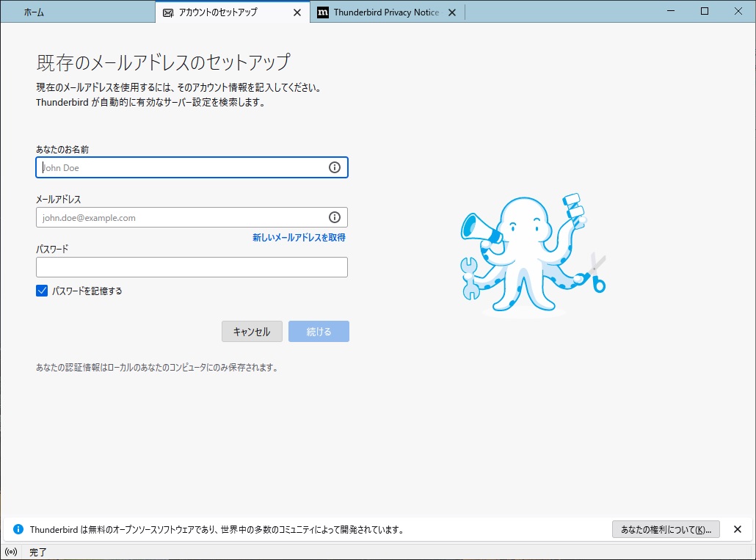756x560 pixels.
Task: Click the blue info icon in the notification bar
Action: pyautogui.click(x=19, y=529)
